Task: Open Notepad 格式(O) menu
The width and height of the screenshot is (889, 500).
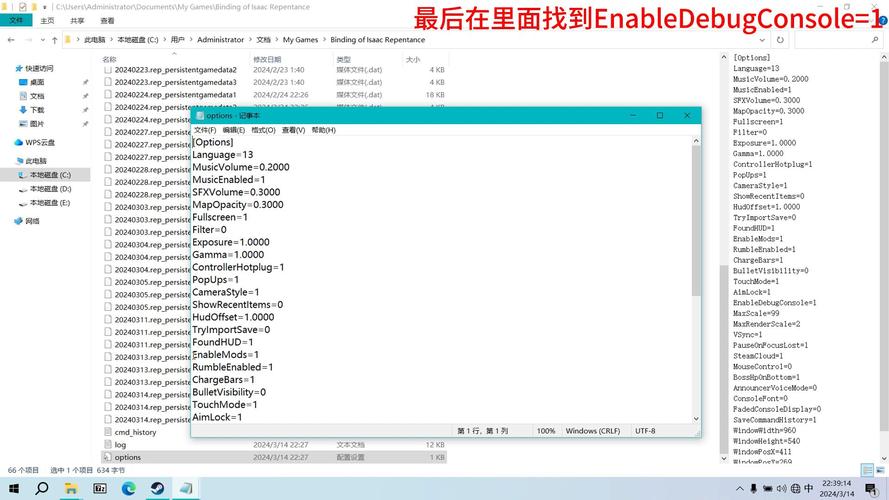Action: coord(263,130)
